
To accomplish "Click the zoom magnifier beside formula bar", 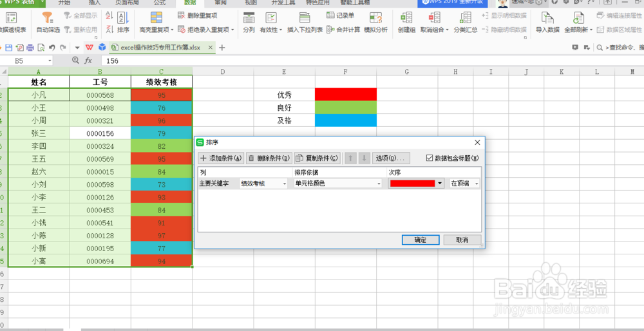I will [75, 61].
